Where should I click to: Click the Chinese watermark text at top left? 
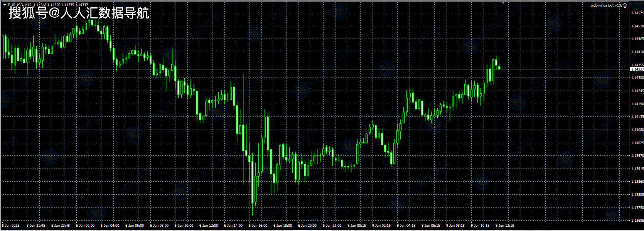click(x=79, y=13)
